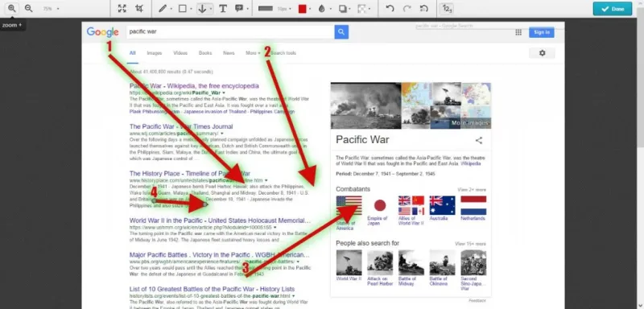
Task: Open the Pacific War Wikipedia result link
Action: pyautogui.click(x=194, y=86)
